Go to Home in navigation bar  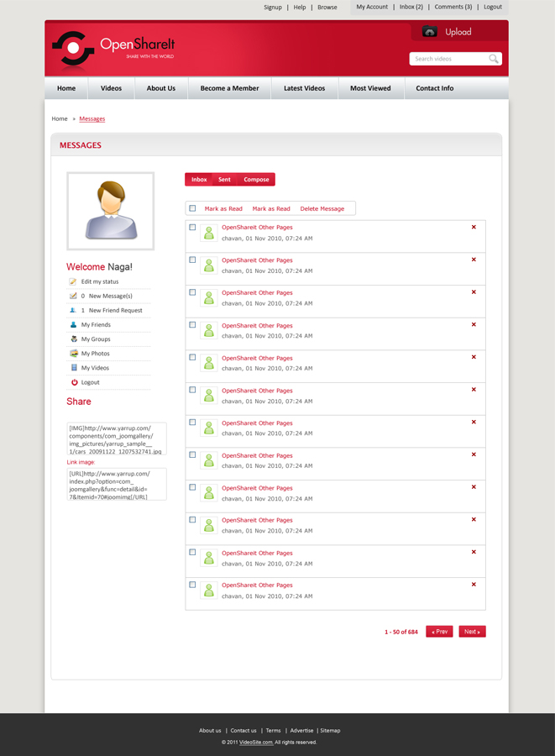tap(66, 88)
